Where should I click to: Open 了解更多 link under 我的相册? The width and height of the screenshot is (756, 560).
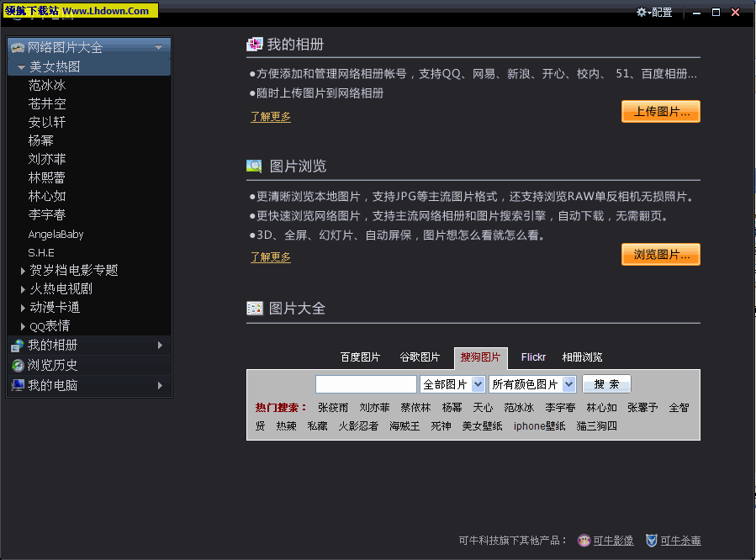click(x=271, y=117)
